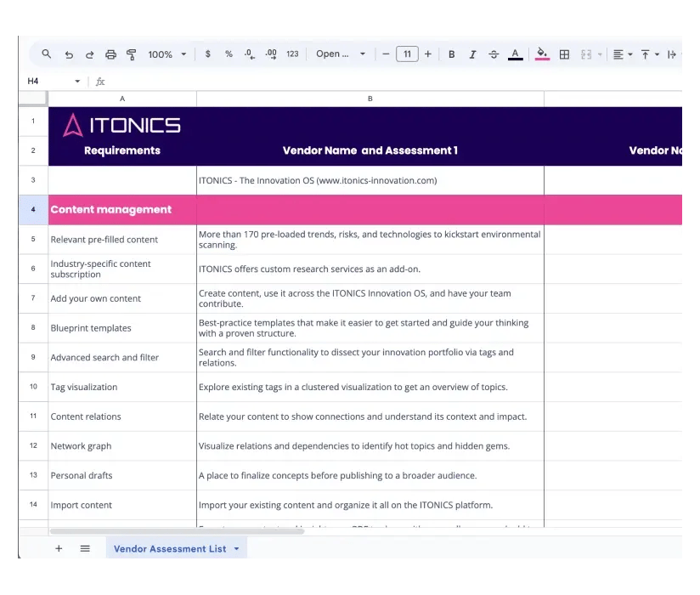Format as currency with dollar icon
This screenshot has width=700, height=595.
tap(208, 54)
